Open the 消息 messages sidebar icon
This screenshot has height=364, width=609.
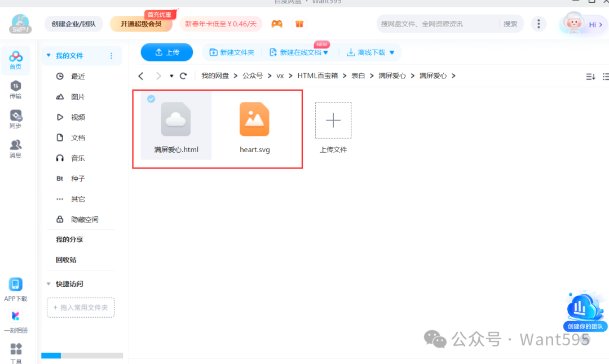click(x=16, y=149)
